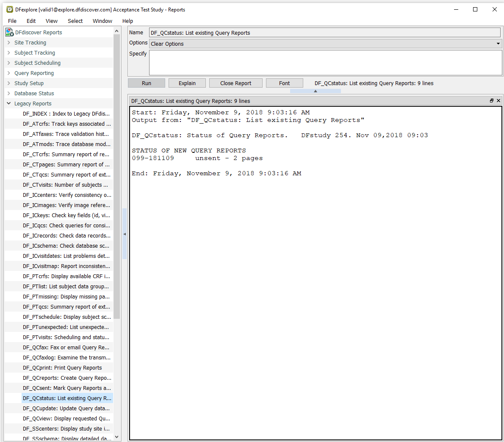Click into the Specify text field

click(325, 63)
